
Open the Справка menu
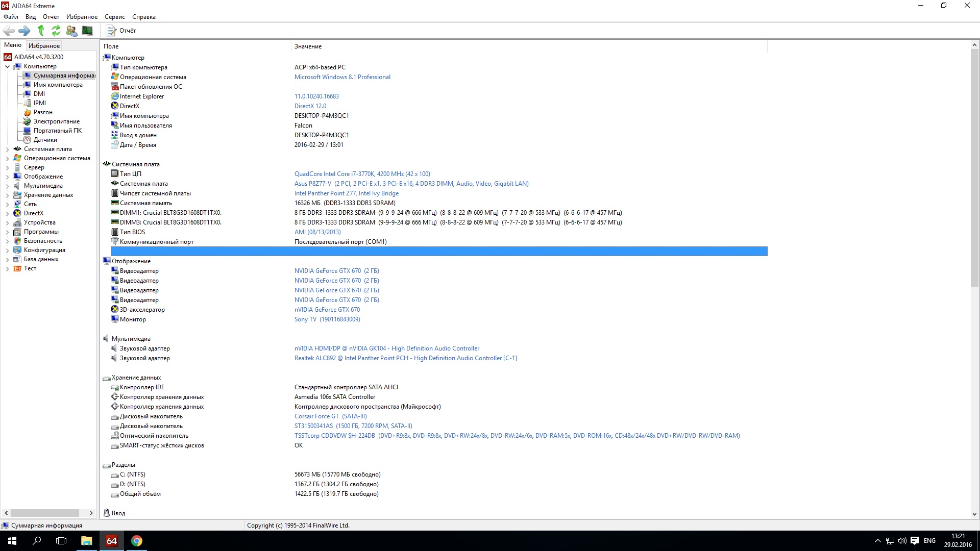pyautogui.click(x=144, y=17)
